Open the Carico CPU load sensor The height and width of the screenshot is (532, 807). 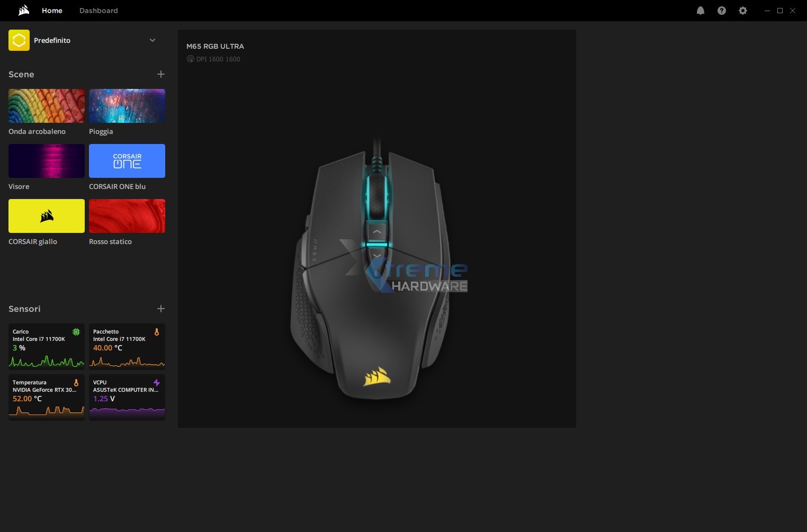point(47,346)
